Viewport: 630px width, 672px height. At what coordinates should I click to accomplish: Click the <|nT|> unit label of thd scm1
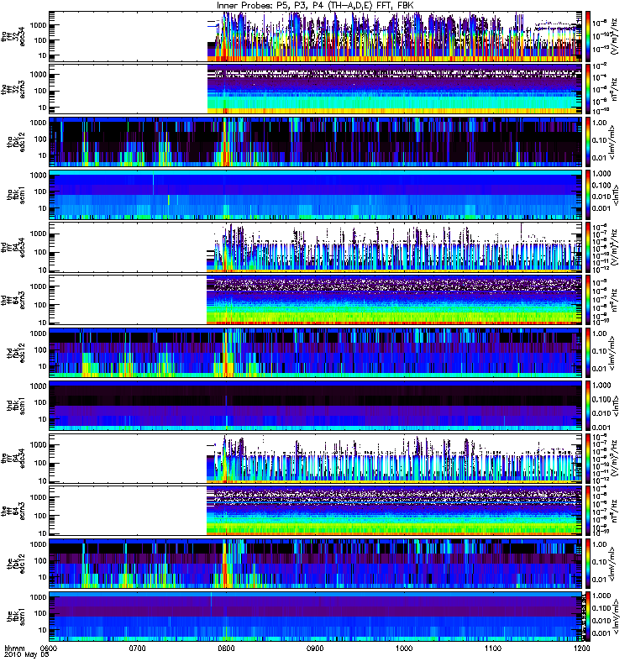tap(616, 406)
